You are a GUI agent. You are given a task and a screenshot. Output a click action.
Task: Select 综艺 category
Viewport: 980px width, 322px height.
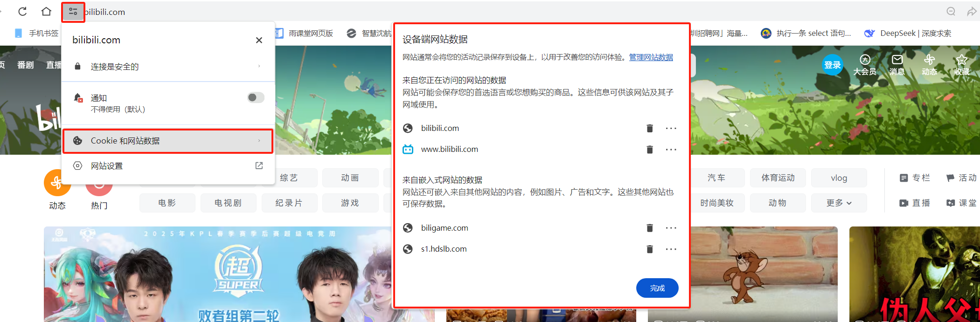click(x=289, y=178)
